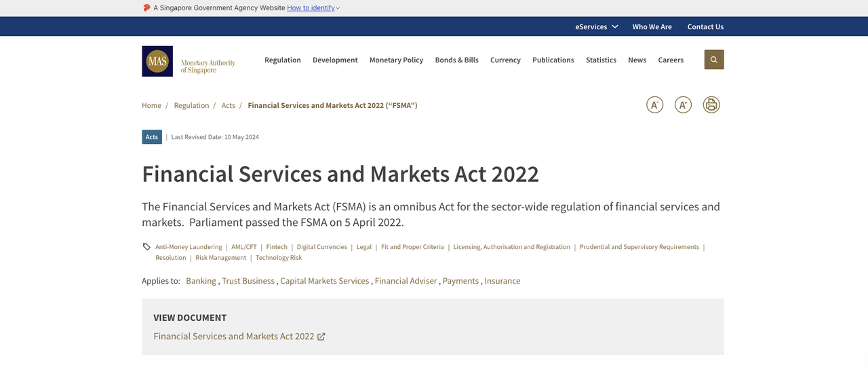The width and height of the screenshot is (868, 380).
Task: Click the Fintech tag
Action: pos(277,247)
